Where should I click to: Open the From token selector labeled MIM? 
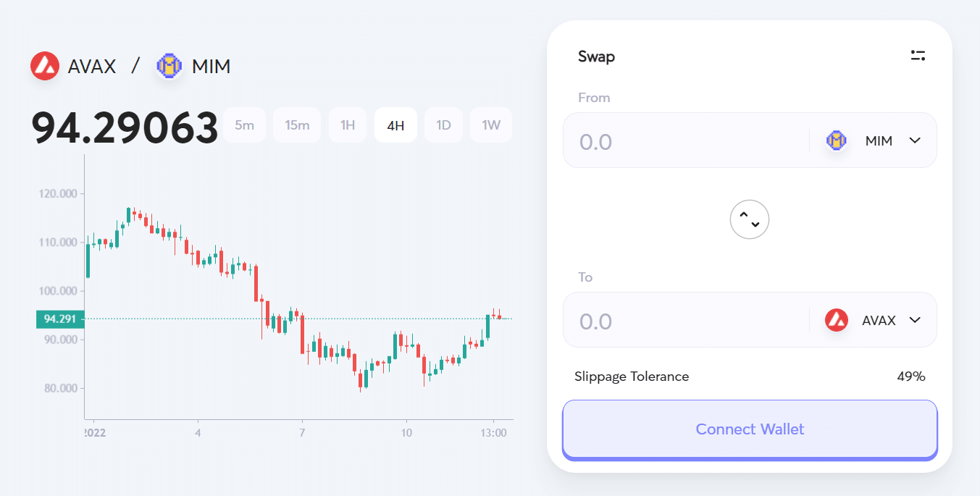pos(874,140)
